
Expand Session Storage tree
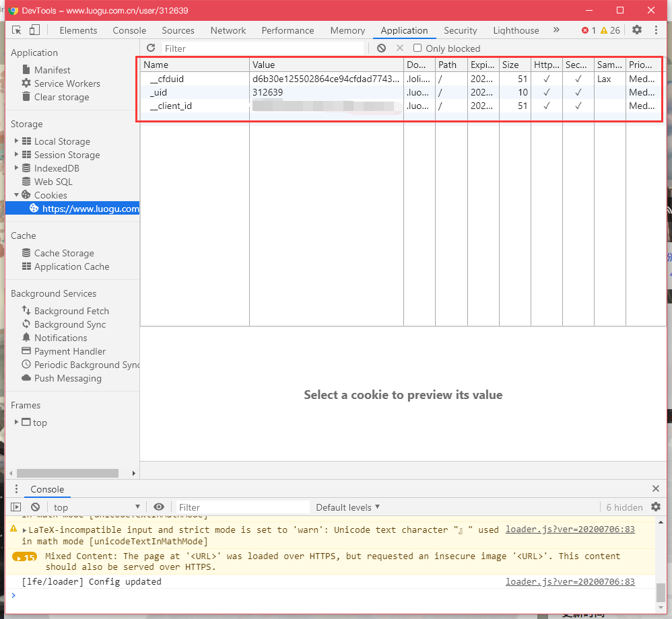coord(16,154)
